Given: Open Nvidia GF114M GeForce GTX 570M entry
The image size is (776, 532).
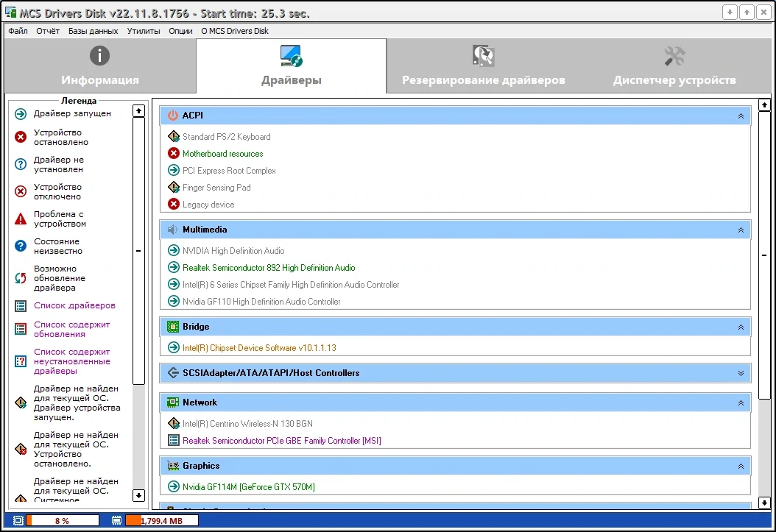Looking at the screenshot, I should 248,487.
